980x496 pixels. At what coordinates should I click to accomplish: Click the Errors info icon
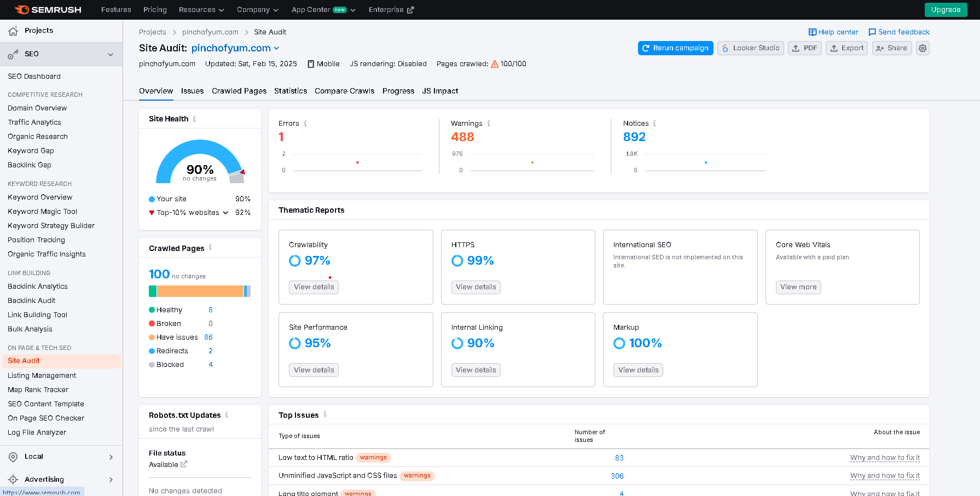(x=305, y=124)
